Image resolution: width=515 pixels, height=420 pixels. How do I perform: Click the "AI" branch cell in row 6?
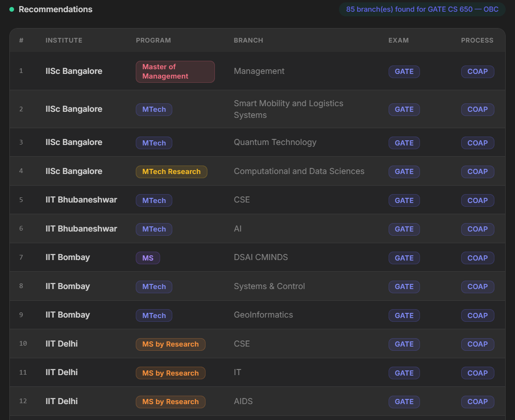(237, 229)
